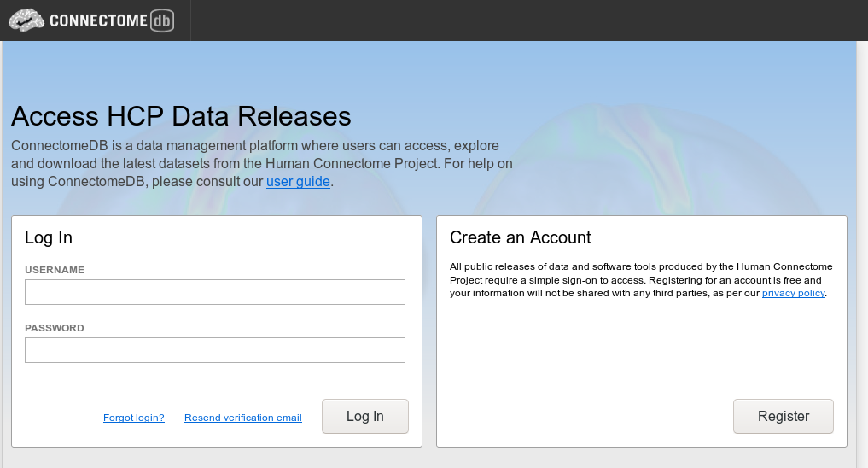Click the account registration description text

click(640, 279)
